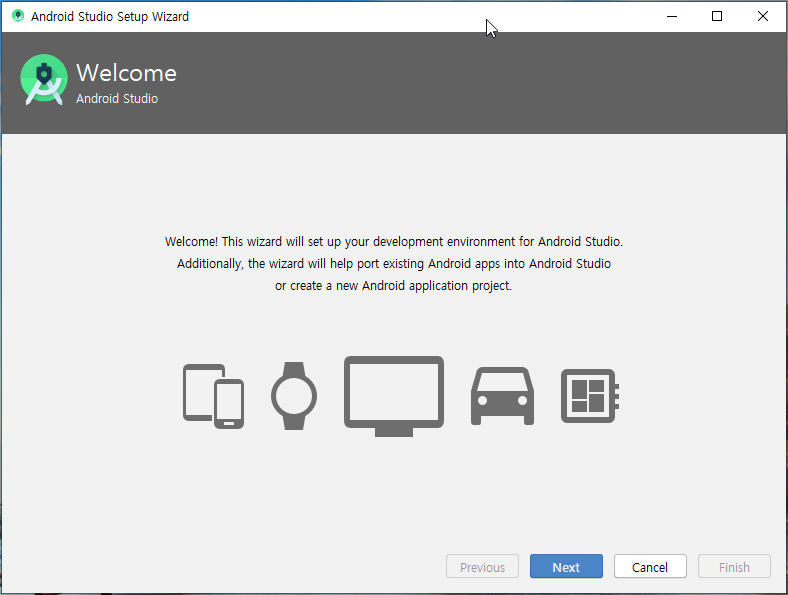
Task: Click the 'Additionally, the wizard will help' line
Action: pos(393,264)
